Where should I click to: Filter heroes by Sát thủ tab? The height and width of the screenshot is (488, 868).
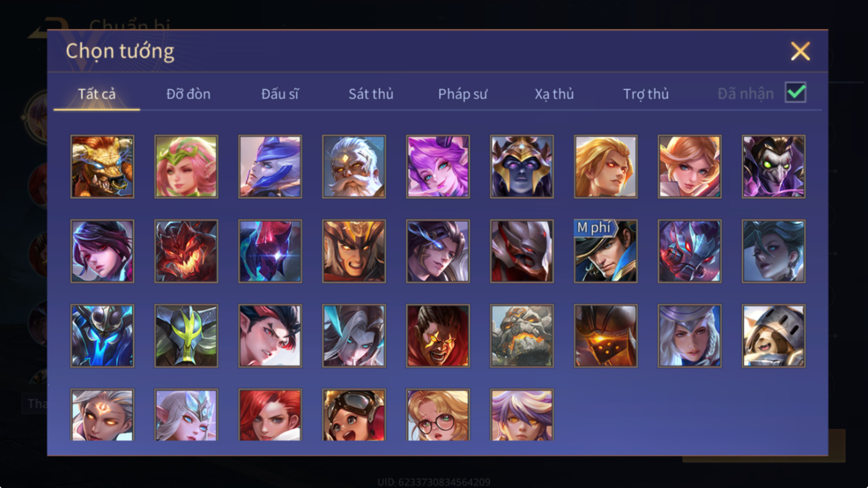pyautogui.click(x=371, y=94)
